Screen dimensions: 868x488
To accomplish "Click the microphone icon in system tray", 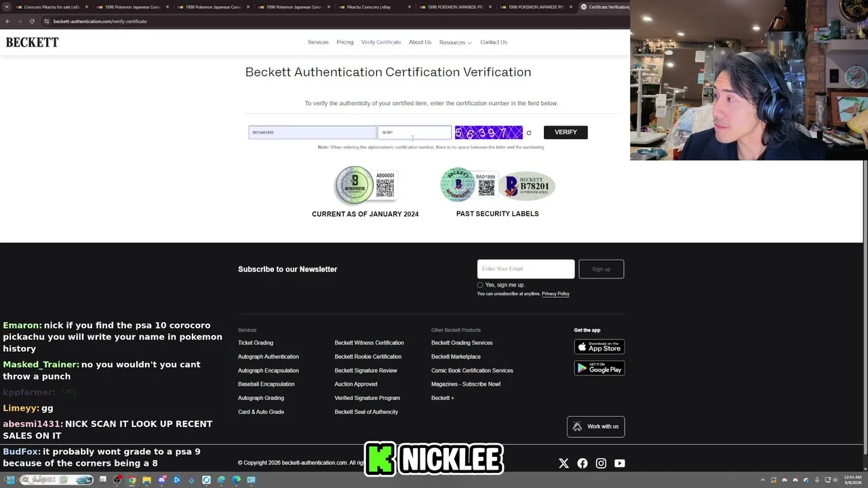I will (817, 480).
